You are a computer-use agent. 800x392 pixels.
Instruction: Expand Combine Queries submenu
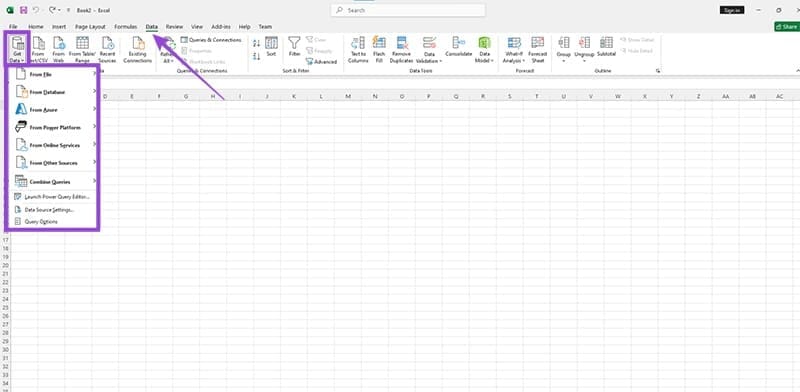click(56, 181)
